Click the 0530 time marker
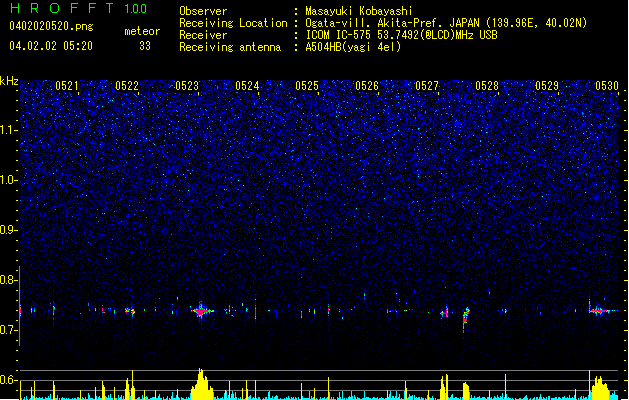Image resolution: width=629 pixels, height=400 pixels. [x=607, y=86]
